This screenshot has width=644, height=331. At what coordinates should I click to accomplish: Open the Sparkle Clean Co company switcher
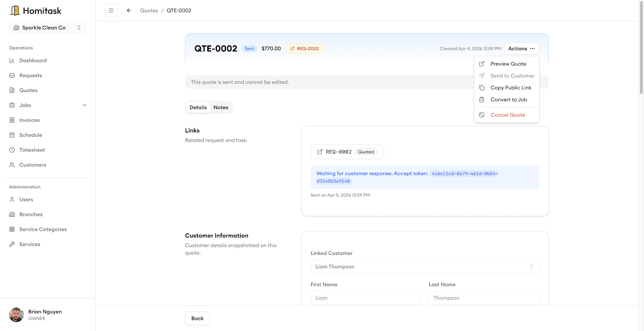[x=47, y=27]
